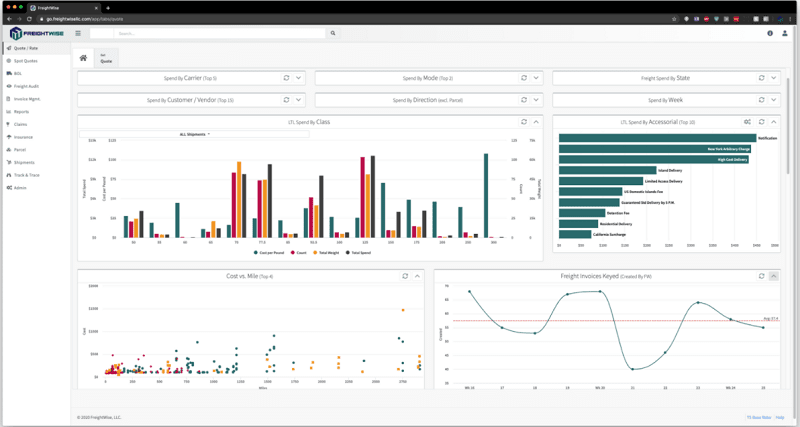Screen dimensions: 800x427
Task: Expand the Spend By Mode panel
Action: (x=536, y=78)
